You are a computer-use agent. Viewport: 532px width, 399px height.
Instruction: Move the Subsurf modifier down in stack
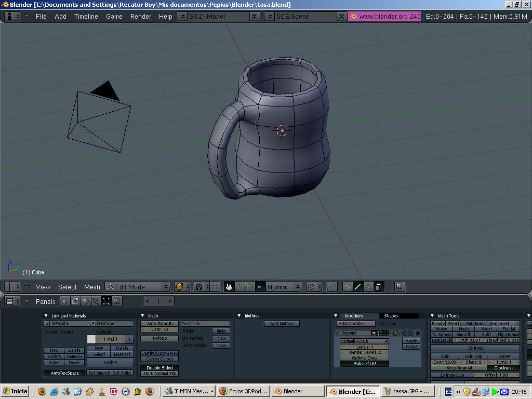410,333
